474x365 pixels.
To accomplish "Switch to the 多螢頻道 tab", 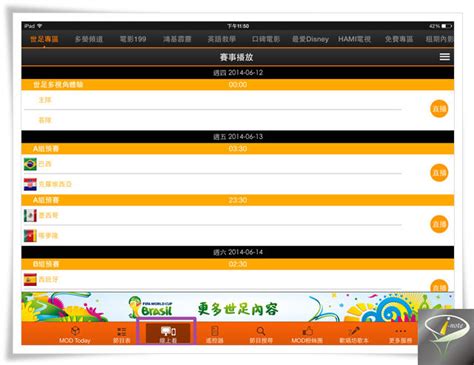I will [x=89, y=39].
